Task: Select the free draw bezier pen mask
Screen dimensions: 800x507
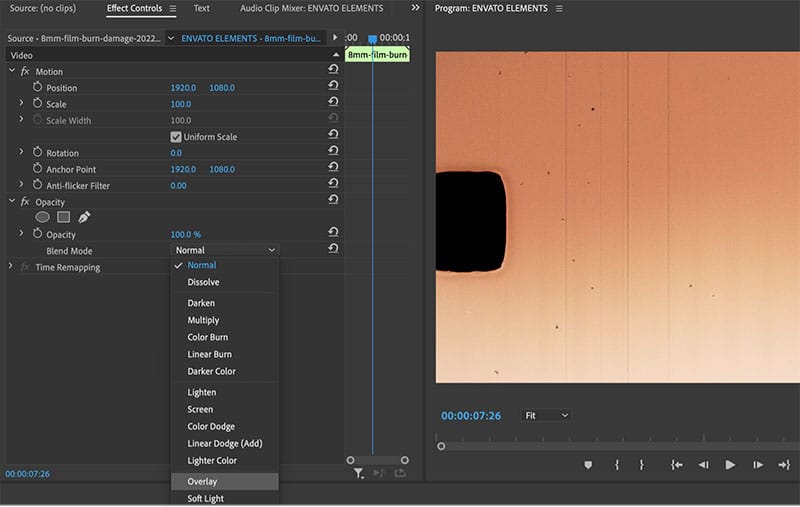Action: (84, 217)
